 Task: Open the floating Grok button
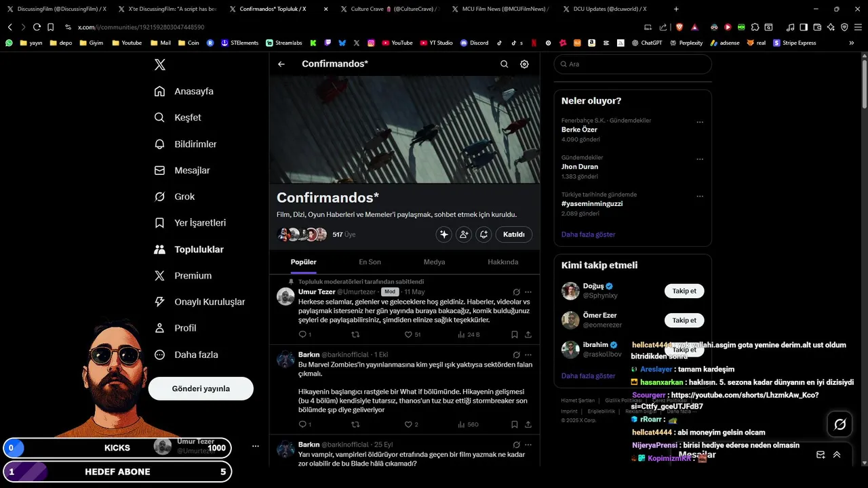[x=840, y=424]
